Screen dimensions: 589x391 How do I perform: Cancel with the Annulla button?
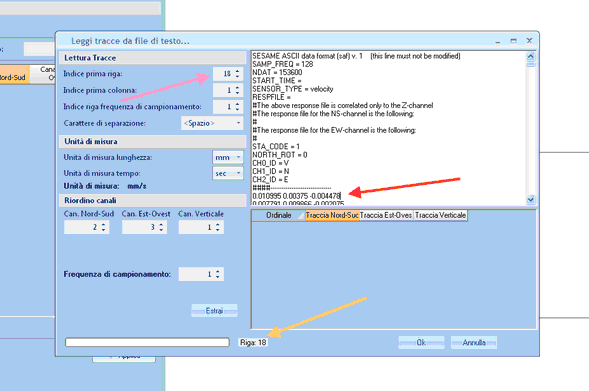[x=474, y=343]
